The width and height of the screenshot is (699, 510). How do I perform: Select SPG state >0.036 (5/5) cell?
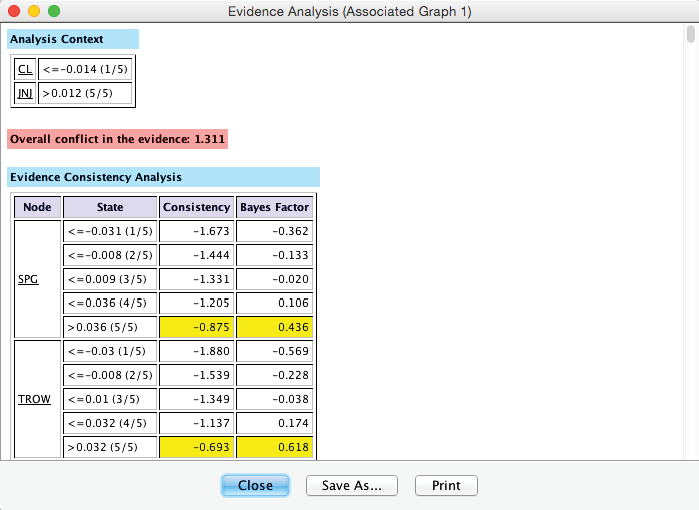[110, 327]
